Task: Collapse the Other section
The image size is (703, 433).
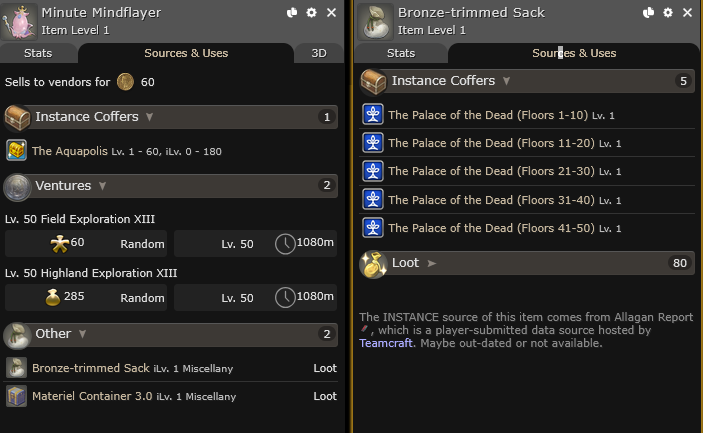Action: [x=83, y=333]
